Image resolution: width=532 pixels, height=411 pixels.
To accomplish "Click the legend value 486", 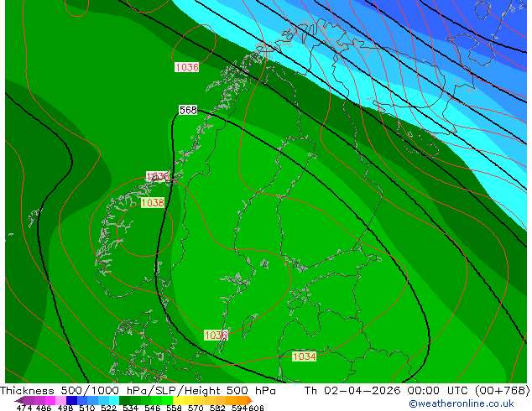I will point(44,408).
